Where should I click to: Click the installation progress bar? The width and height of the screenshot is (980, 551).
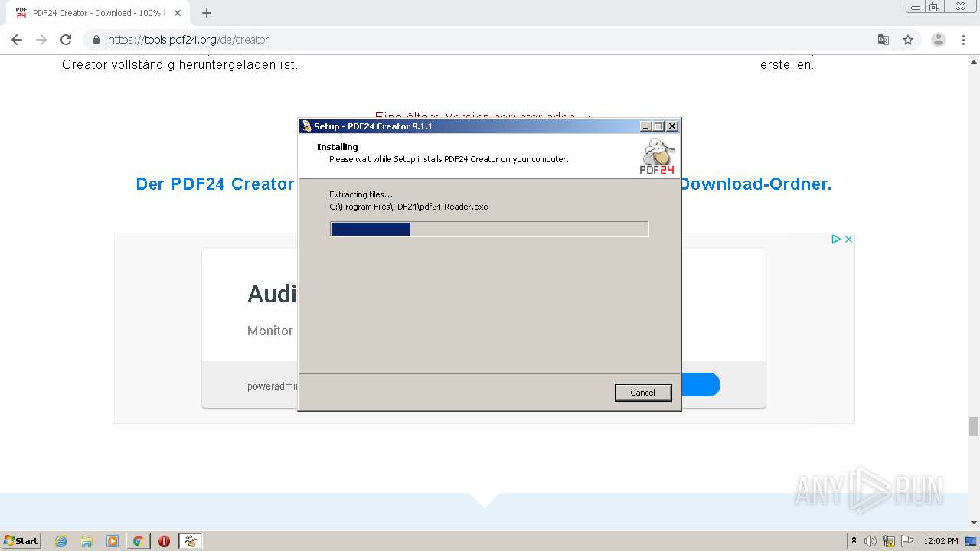tap(489, 229)
